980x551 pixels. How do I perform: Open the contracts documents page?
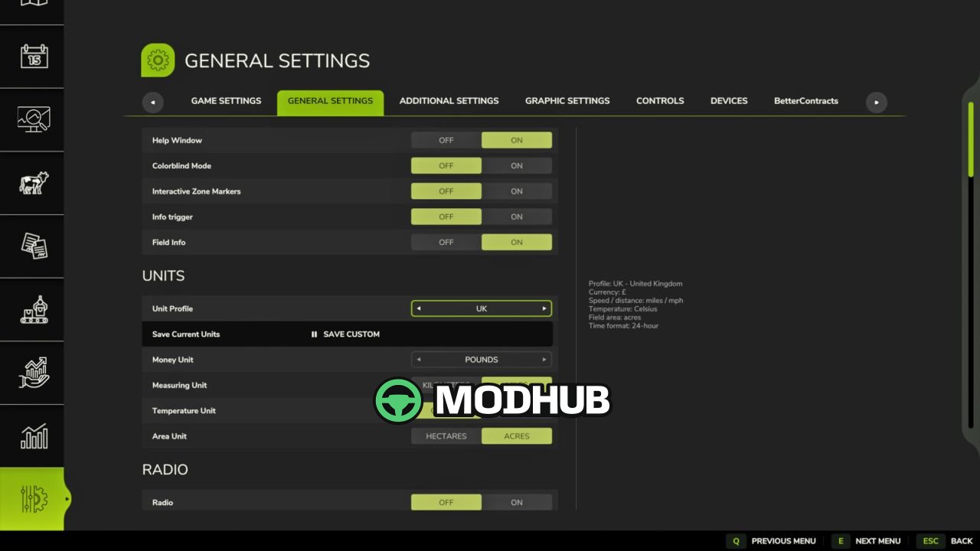point(34,246)
